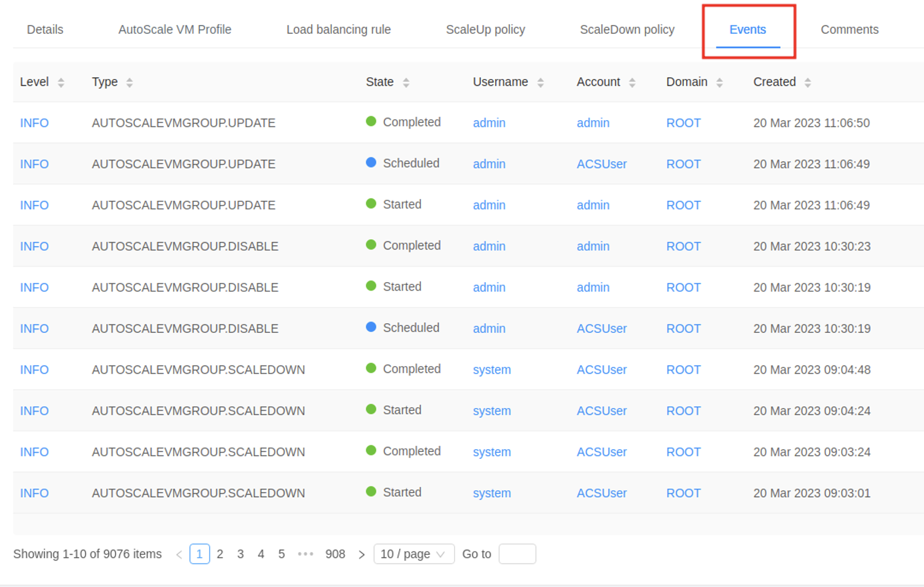Open ACSUser account of 09:04:24 event
This screenshot has height=587, width=924.
click(602, 411)
